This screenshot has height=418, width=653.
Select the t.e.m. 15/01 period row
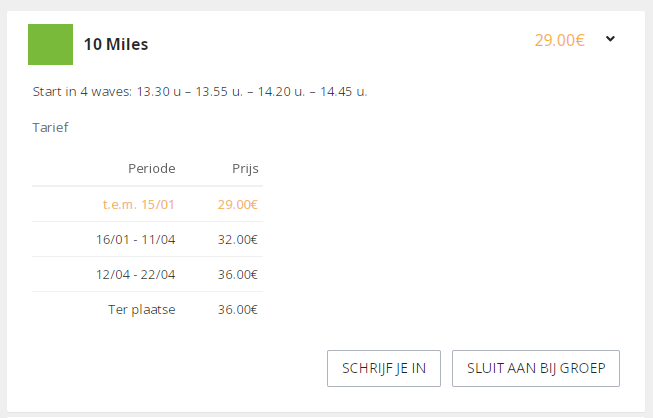pyautogui.click(x=147, y=204)
